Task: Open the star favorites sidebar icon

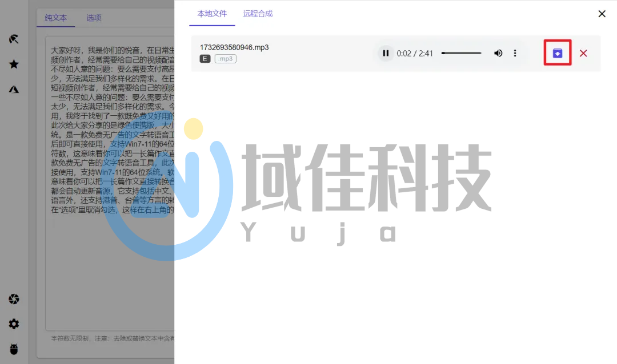Action: (14, 64)
